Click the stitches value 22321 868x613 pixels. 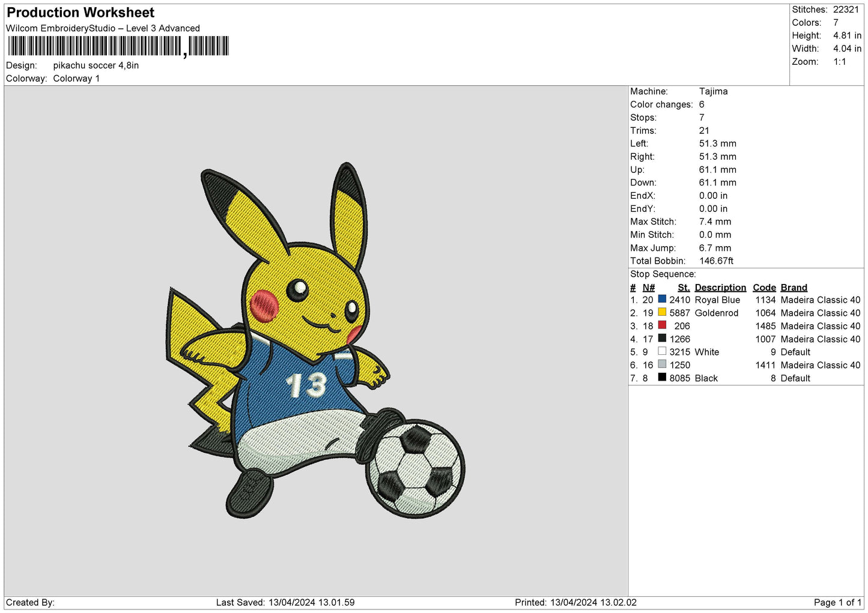point(846,10)
